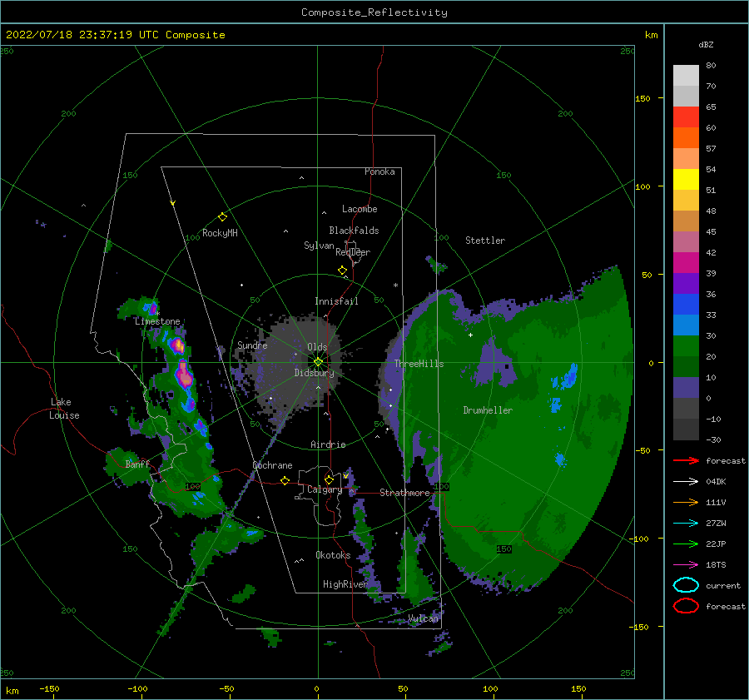Click the Sundre label on map
This screenshot has width=749, height=700.
pos(252,345)
